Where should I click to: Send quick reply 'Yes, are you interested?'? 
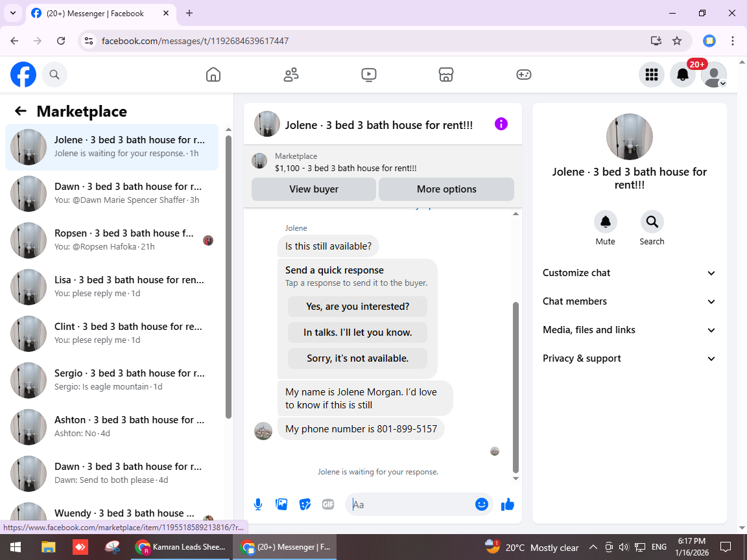357,306
